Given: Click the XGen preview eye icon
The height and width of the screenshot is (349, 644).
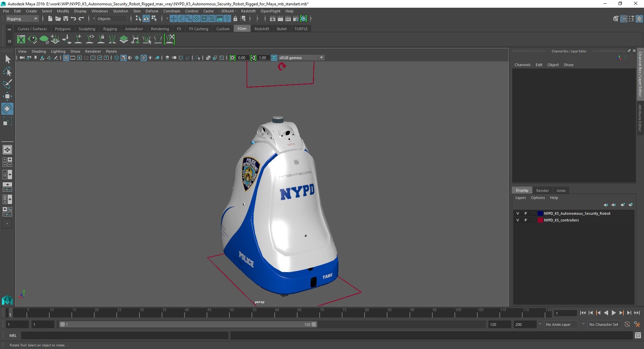Looking at the screenshot, I should point(33,40).
